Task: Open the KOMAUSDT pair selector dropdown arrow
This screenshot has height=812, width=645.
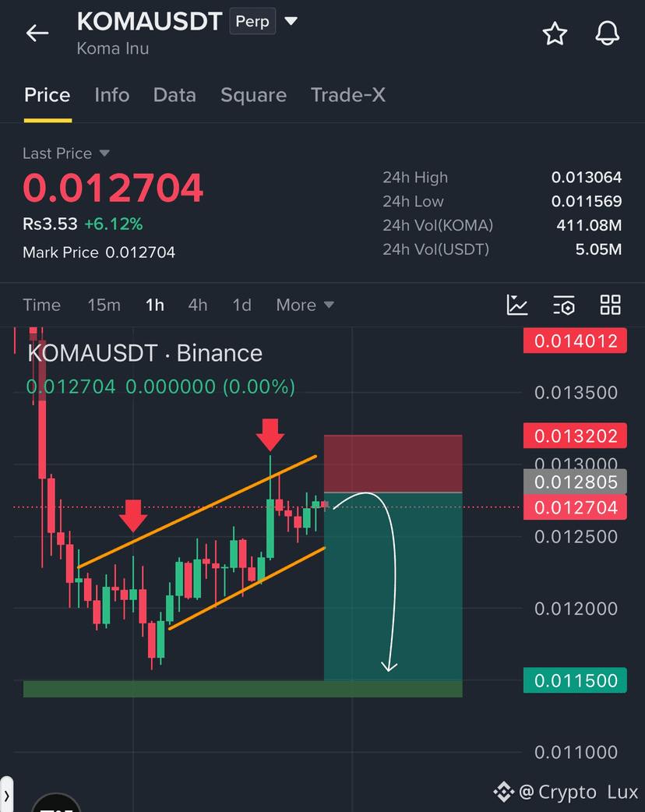Action: 291,21
